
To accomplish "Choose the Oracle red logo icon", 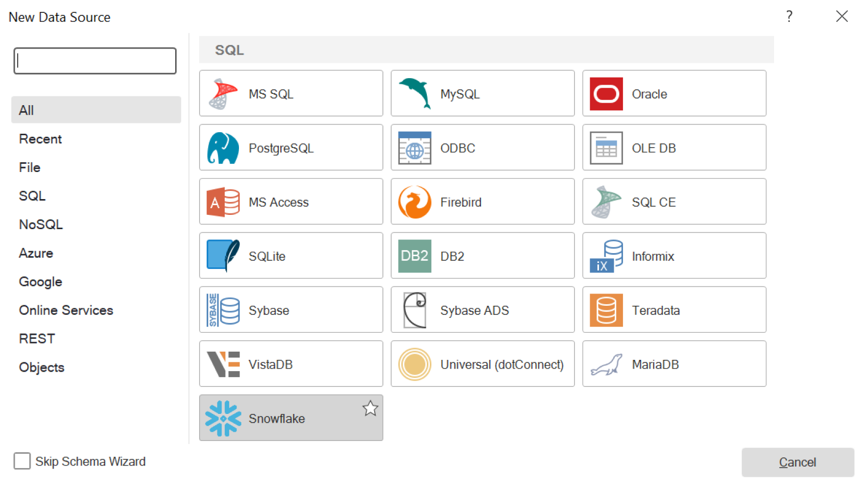I will point(606,94).
